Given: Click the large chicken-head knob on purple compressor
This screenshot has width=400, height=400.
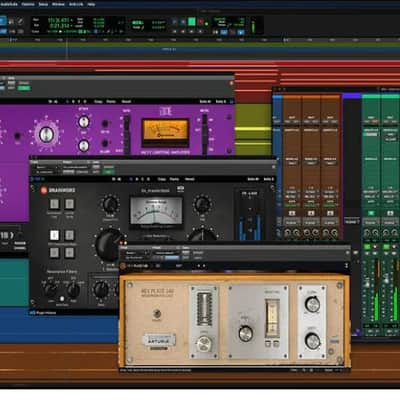Looking at the screenshot, I should pos(46,135).
